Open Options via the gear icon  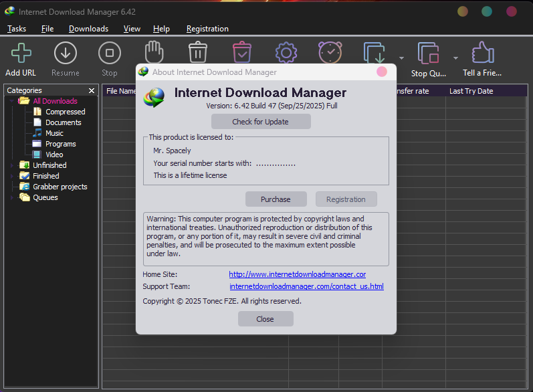coord(286,52)
